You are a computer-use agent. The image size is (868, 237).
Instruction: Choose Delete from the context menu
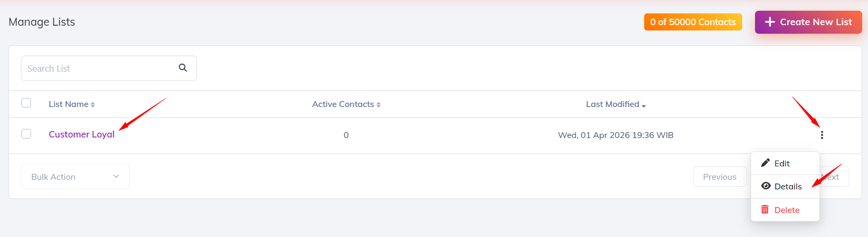(x=787, y=210)
